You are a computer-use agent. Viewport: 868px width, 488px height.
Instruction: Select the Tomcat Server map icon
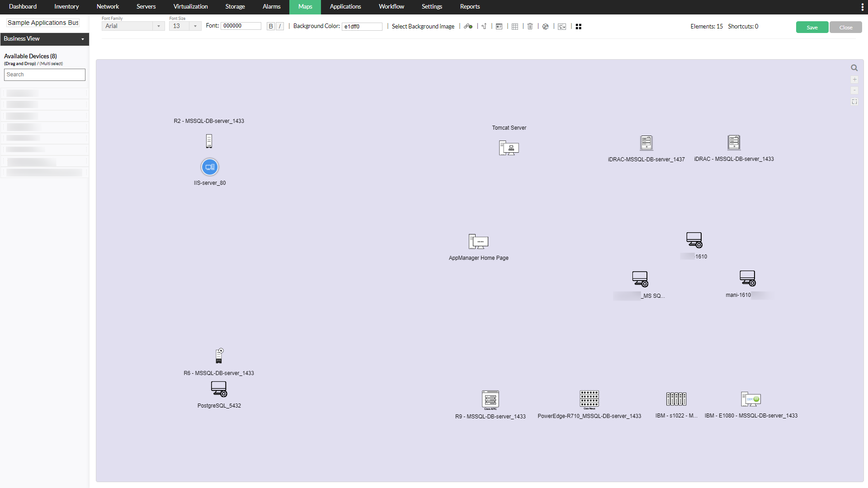point(509,148)
